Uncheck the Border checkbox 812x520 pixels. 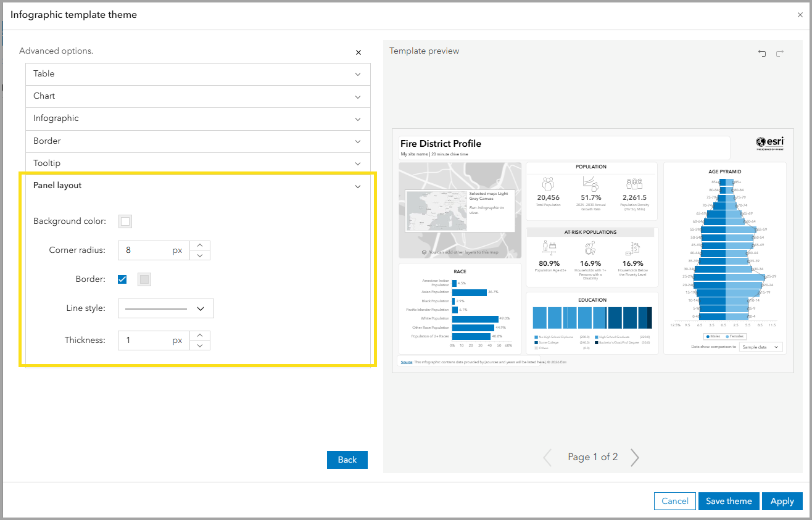click(122, 279)
